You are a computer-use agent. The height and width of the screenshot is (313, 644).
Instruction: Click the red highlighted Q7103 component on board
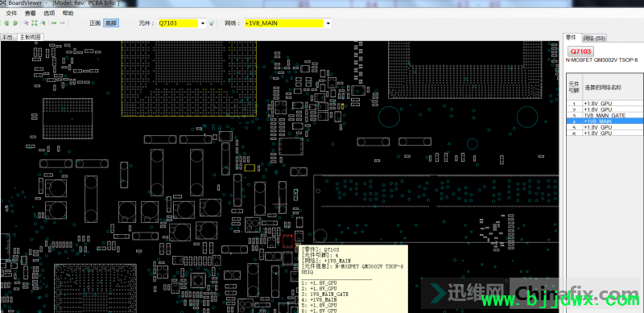[287, 241]
